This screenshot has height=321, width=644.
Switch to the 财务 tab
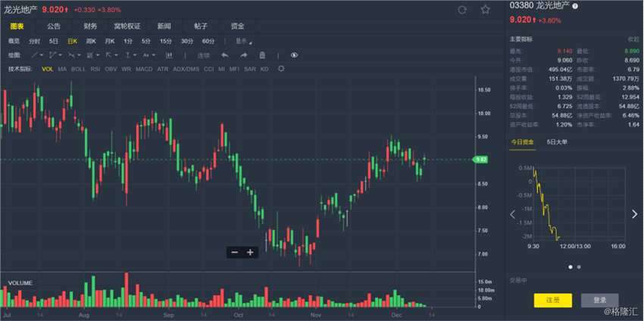pos(90,26)
